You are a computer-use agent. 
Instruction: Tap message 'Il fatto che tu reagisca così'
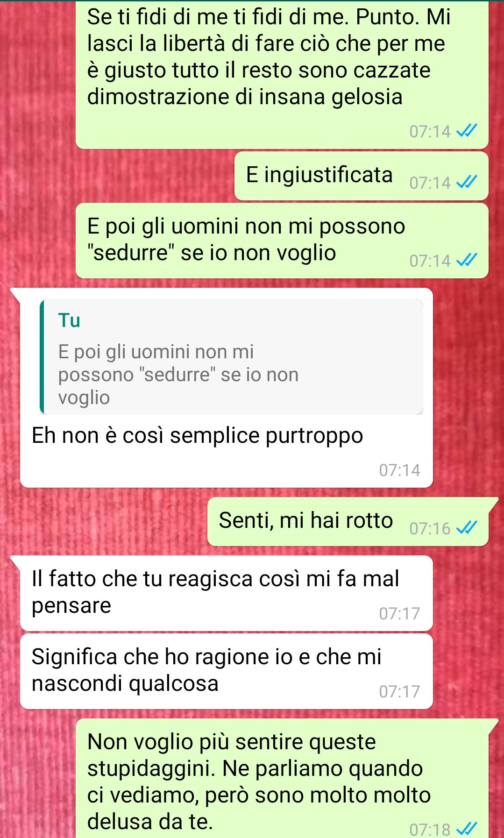tap(226, 593)
